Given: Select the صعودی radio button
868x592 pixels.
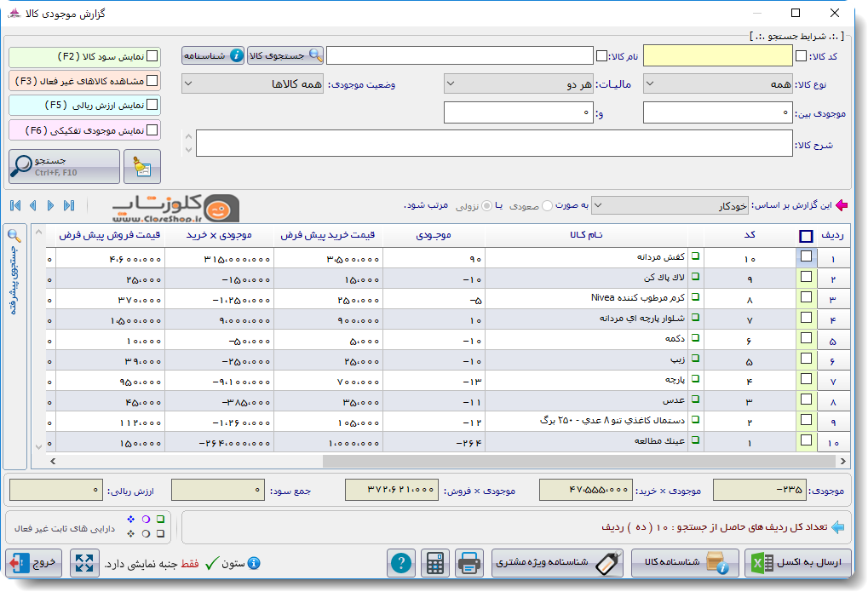Looking at the screenshot, I should pos(547,206).
